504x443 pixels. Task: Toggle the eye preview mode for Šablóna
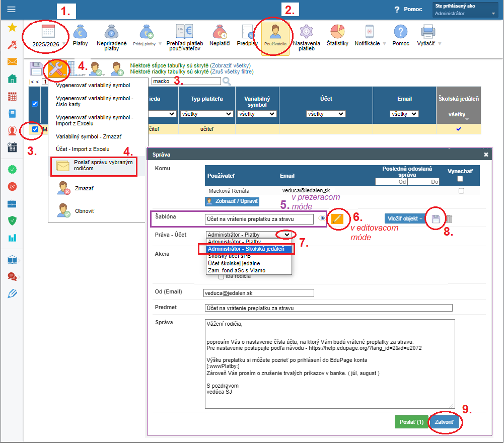[x=322, y=218]
